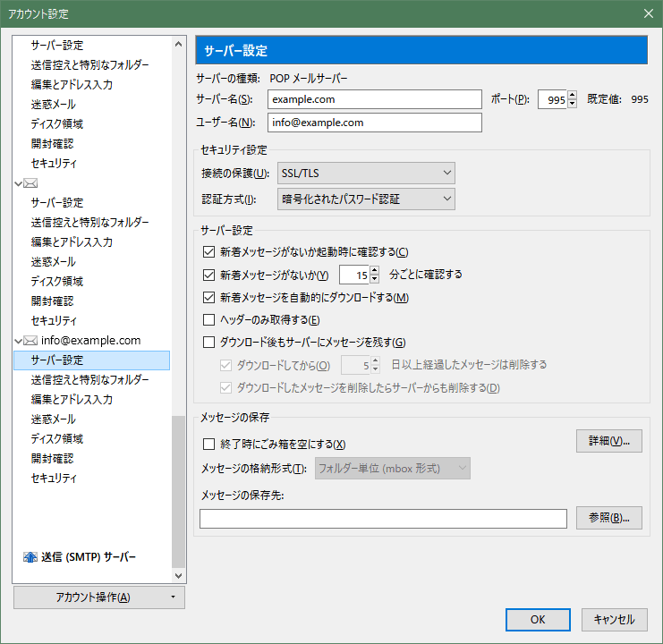Toggle 新着メッセージがないか起動時に確認する checkbox
Viewport: 663px width, 644px height.
coord(209,252)
